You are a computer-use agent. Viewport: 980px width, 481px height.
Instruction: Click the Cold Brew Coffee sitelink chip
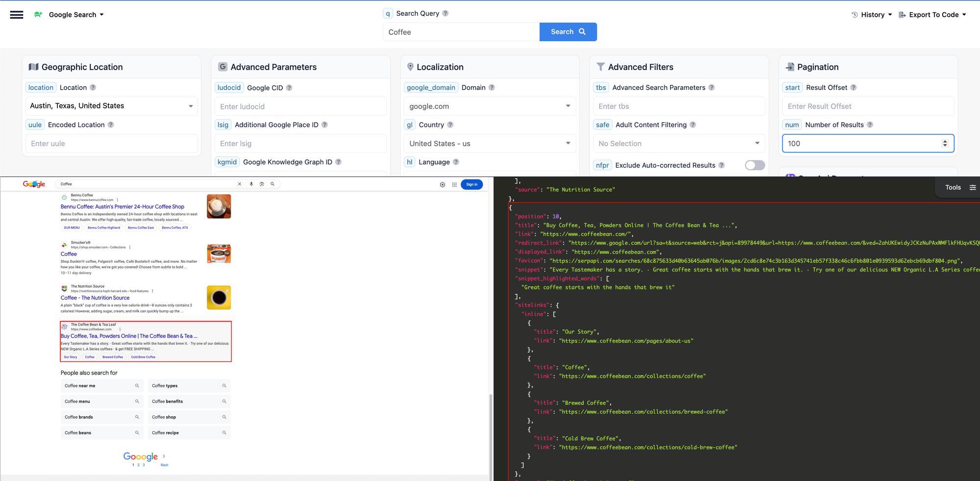click(x=143, y=357)
